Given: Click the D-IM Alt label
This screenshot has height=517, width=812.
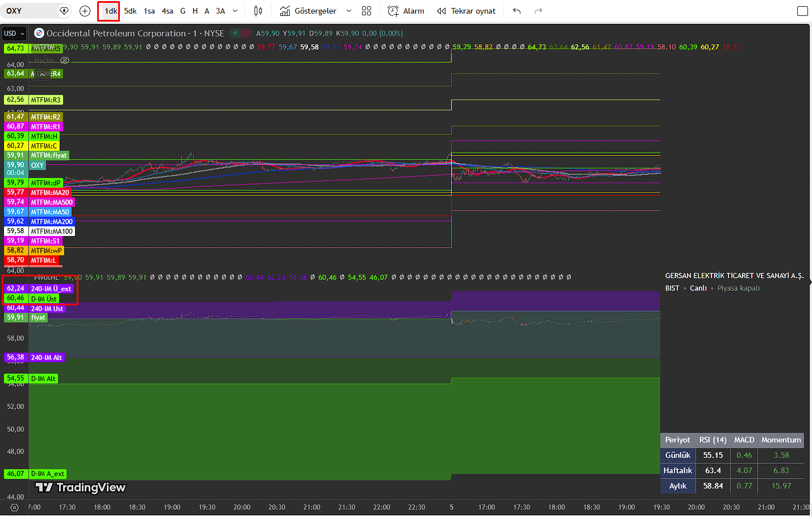Looking at the screenshot, I should 43,379.
